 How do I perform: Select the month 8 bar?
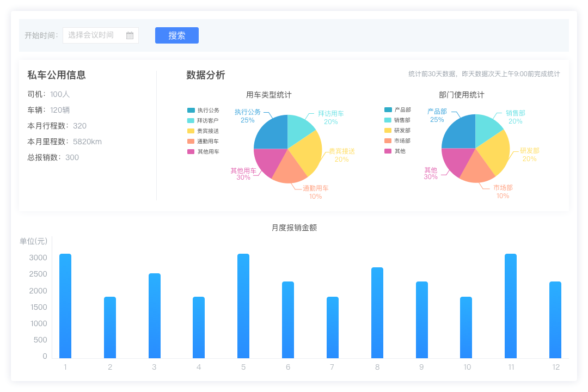click(x=377, y=313)
